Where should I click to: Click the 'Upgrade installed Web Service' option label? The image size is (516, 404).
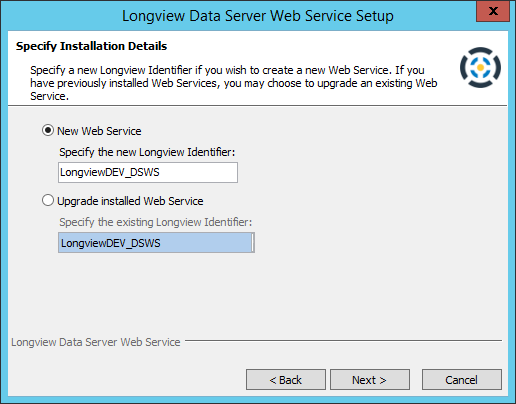pos(130,201)
